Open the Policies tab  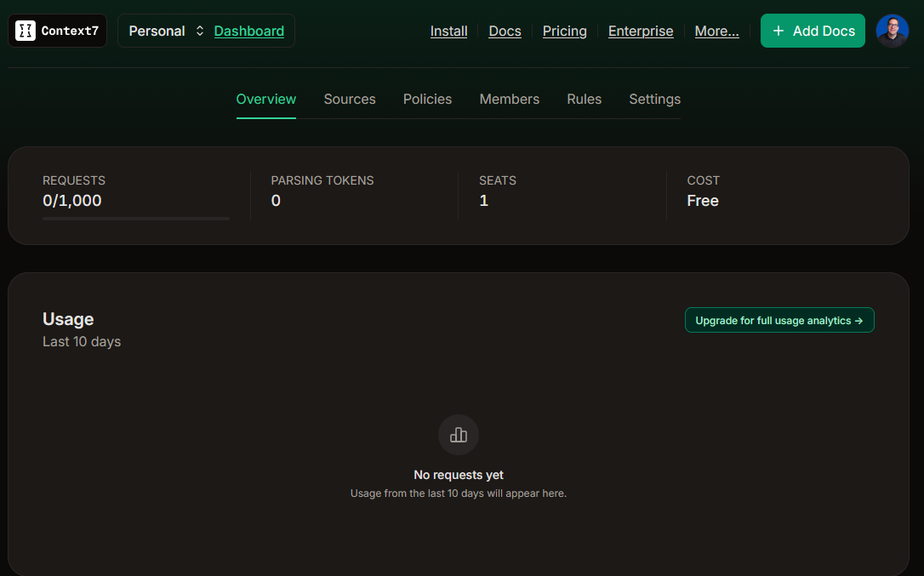tap(427, 99)
